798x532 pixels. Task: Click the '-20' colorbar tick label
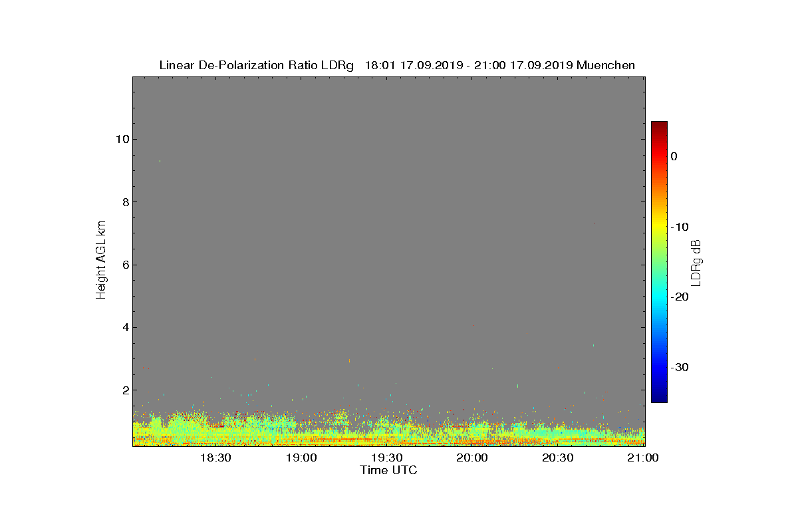click(679, 297)
